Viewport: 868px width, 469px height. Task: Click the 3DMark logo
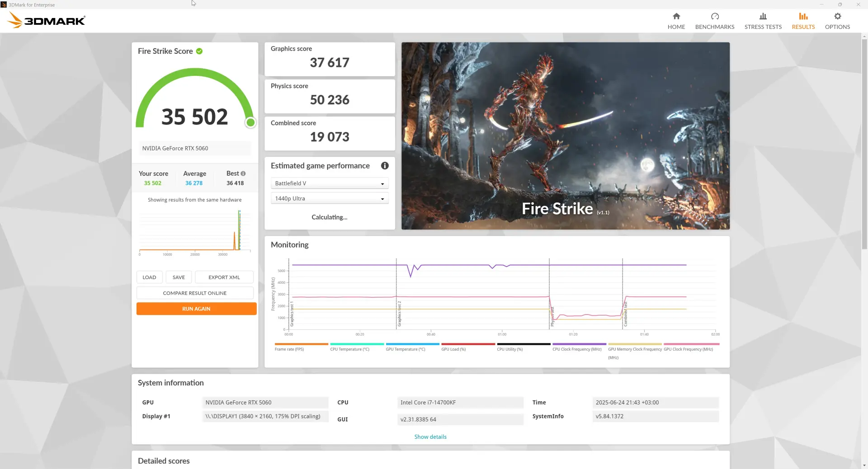pyautogui.click(x=46, y=20)
